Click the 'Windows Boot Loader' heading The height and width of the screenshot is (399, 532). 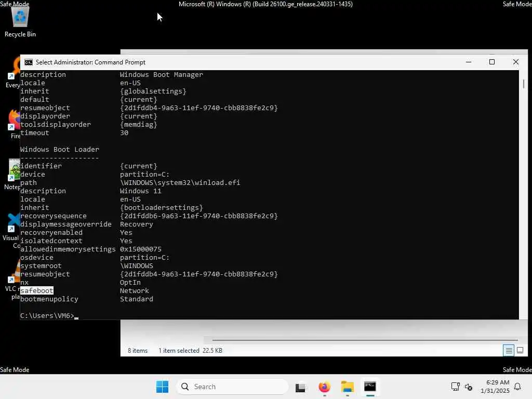pos(60,149)
